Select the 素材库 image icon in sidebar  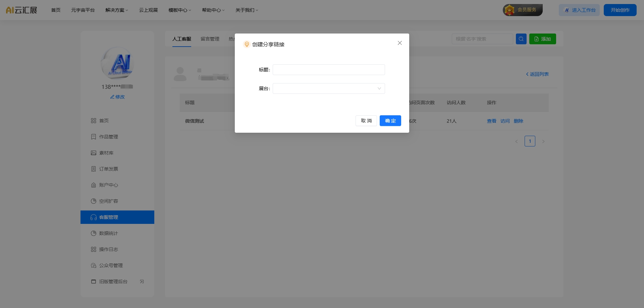[x=94, y=153]
